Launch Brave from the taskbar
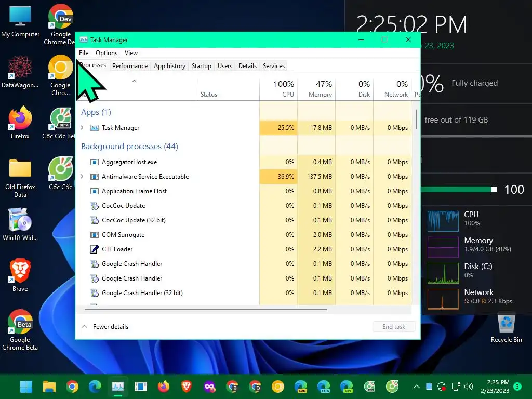Viewport: 532px width, 399px height. pos(187,387)
